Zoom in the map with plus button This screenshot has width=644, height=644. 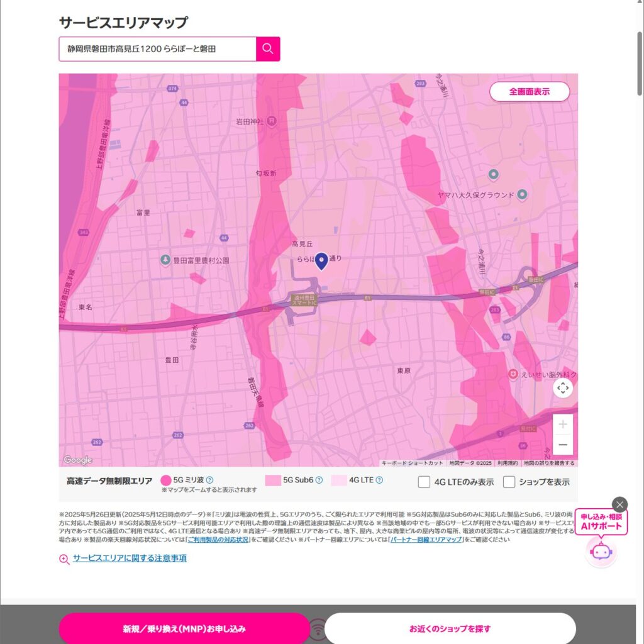click(563, 425)
